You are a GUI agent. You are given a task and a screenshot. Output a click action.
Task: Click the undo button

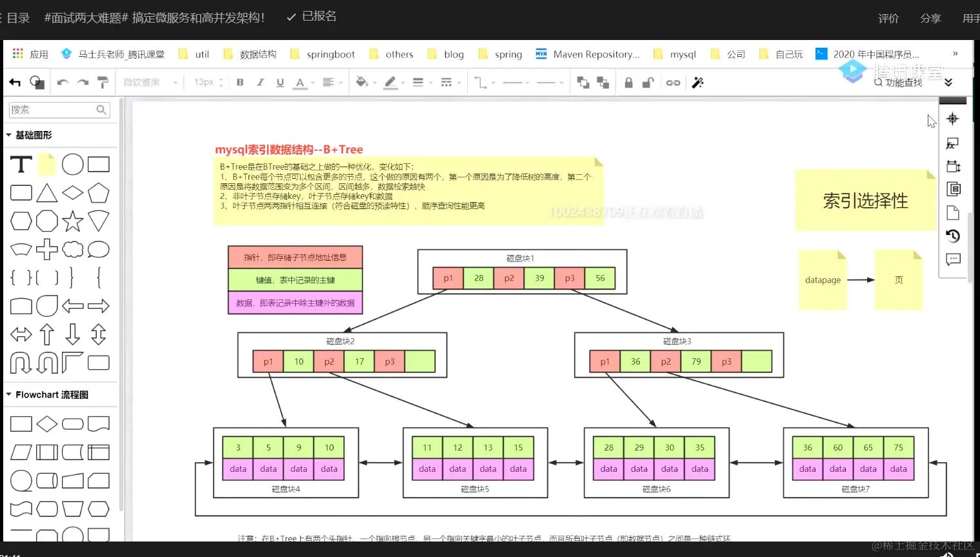click(63, 82)
